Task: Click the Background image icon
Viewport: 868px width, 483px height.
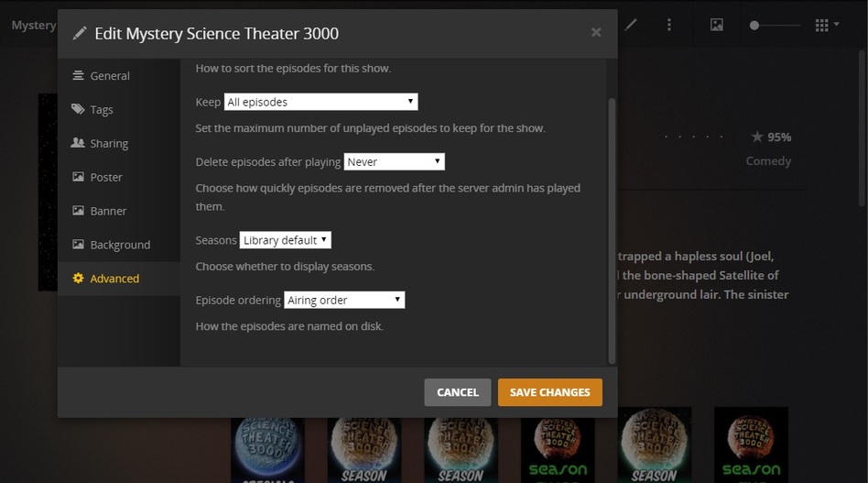Action: click(78, 245)
